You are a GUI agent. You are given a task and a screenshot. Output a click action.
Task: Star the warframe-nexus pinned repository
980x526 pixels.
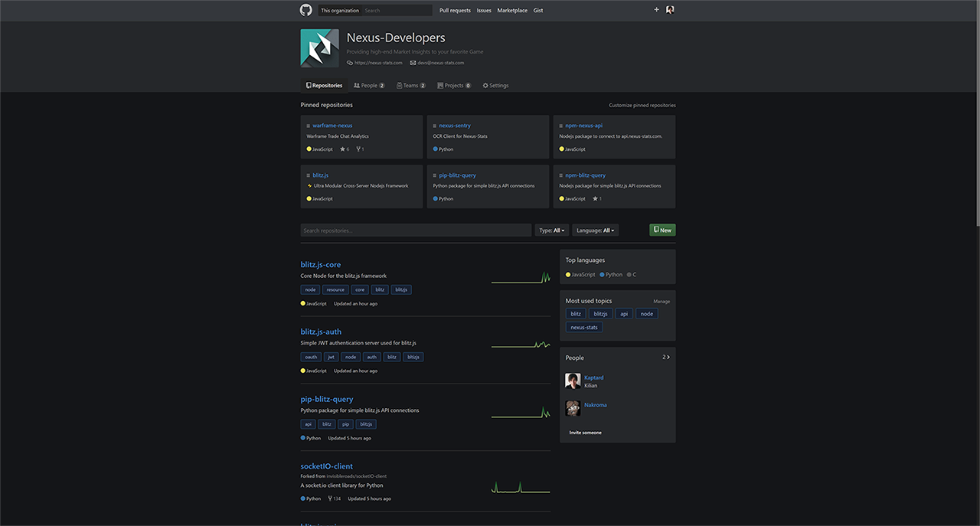tap(344, 149)
